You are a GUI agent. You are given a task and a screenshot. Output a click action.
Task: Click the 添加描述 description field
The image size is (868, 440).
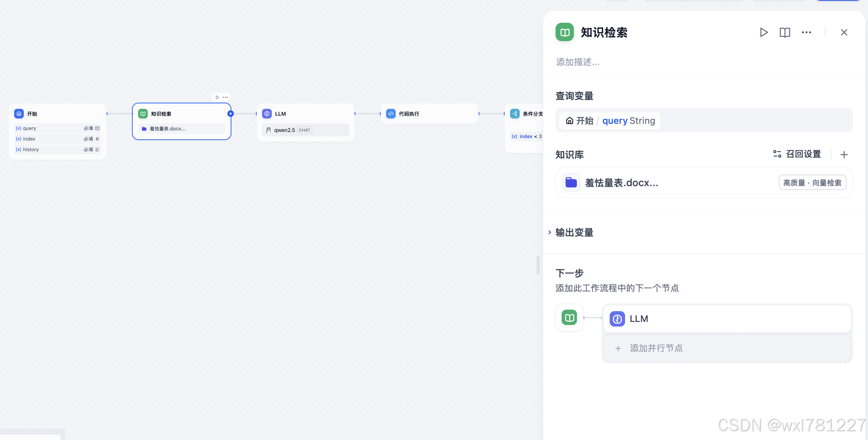[x=578, y=62]
